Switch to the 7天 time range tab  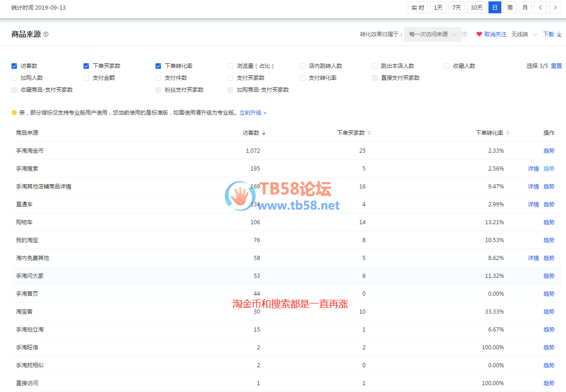[456, 7]
